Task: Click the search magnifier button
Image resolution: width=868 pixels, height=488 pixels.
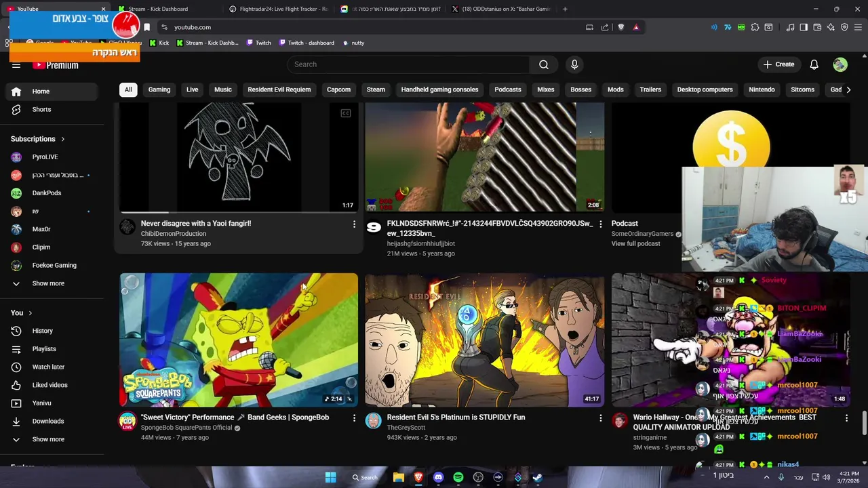Action: coord(544,64)
